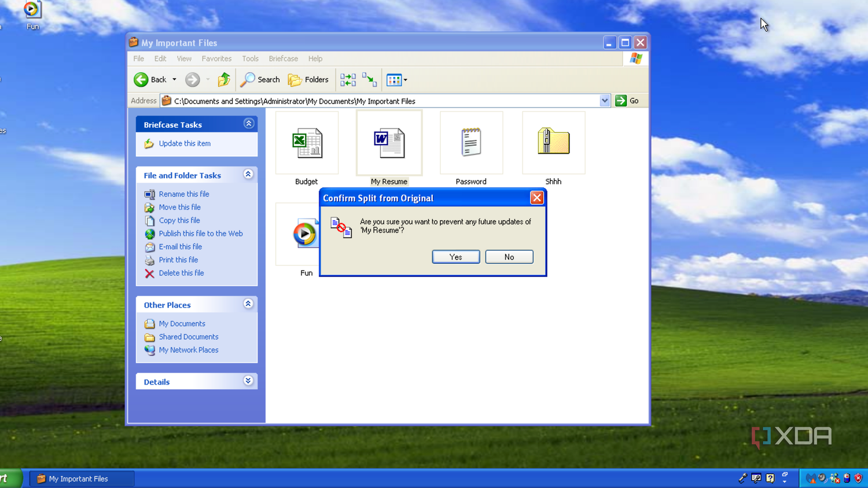Select the My Important Files taskbar button
868x488 pixels.
[x=81, y=478]
